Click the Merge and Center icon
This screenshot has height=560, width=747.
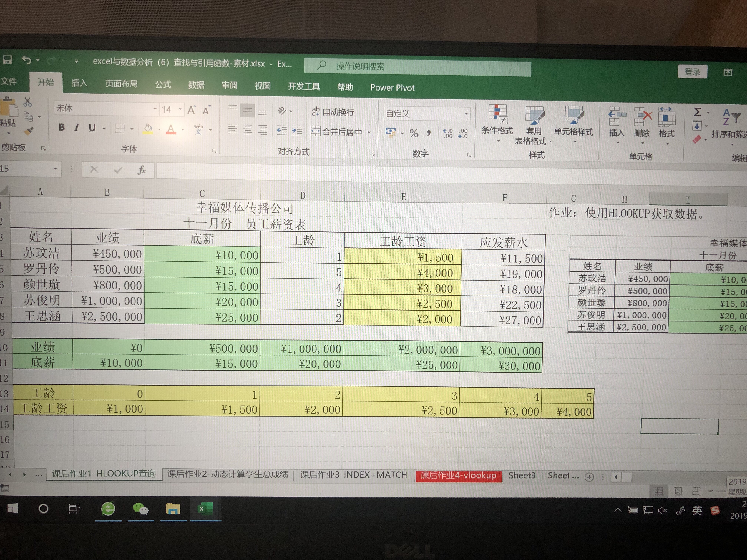[315, 131]
